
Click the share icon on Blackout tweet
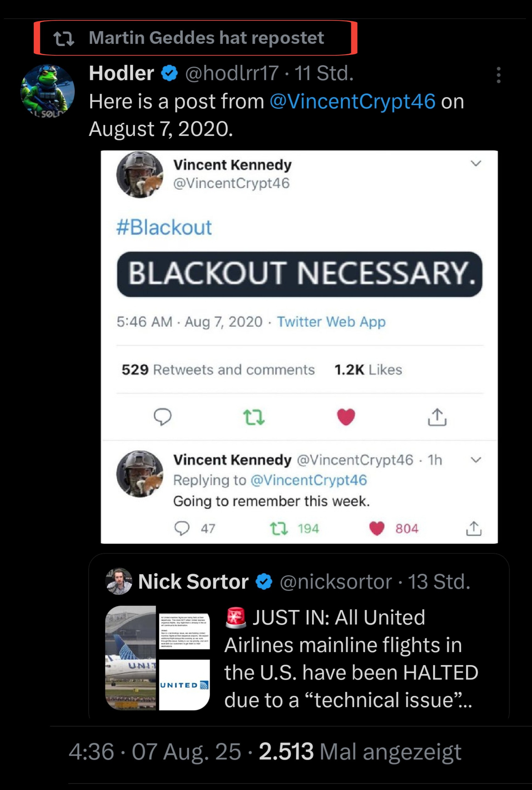click(437, 417)
